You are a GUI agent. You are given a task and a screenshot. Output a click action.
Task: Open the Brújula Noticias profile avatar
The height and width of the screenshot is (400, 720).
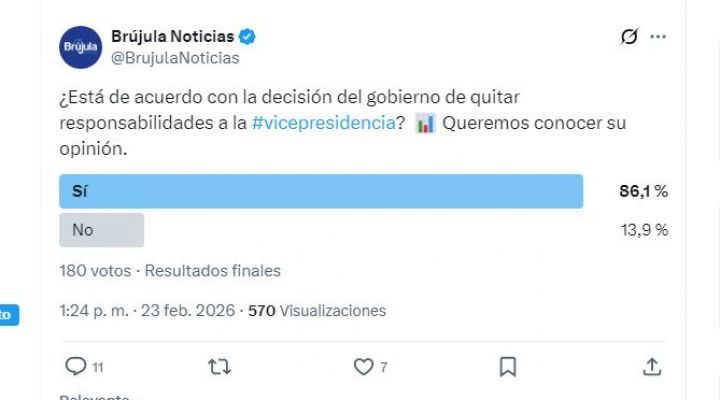coord(81,47)
